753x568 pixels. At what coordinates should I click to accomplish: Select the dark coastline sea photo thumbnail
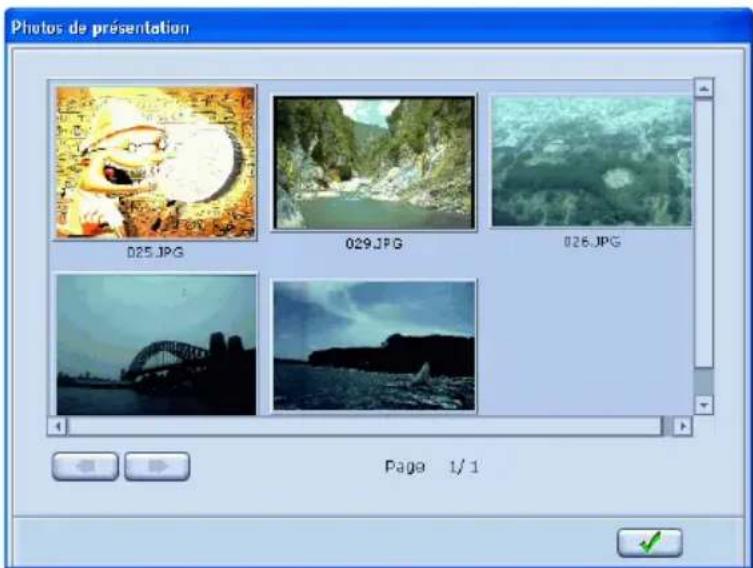pos(374,346)
